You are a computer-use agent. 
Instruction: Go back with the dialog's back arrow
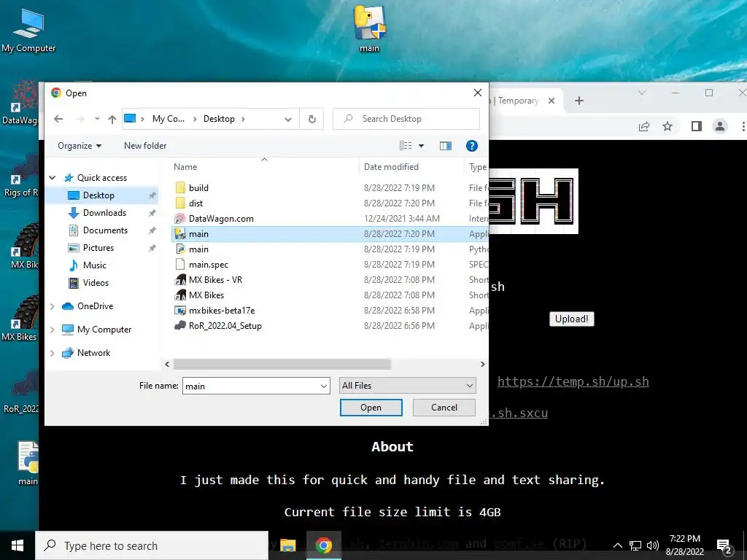pos(58,119)
